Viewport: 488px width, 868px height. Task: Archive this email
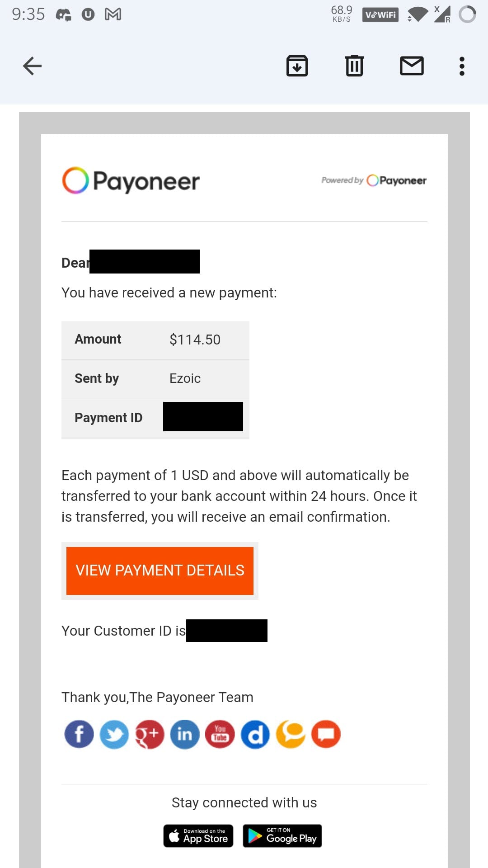[297, 66]
